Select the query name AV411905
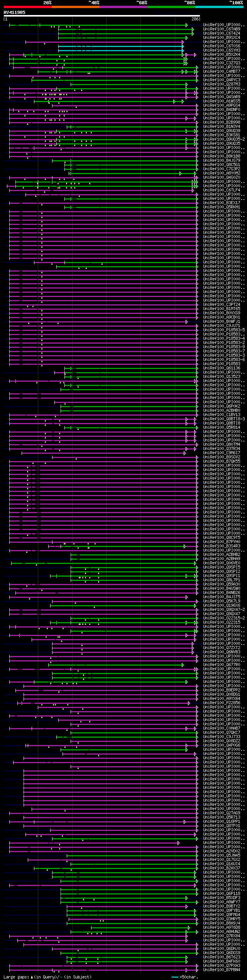 pos(15,12)
